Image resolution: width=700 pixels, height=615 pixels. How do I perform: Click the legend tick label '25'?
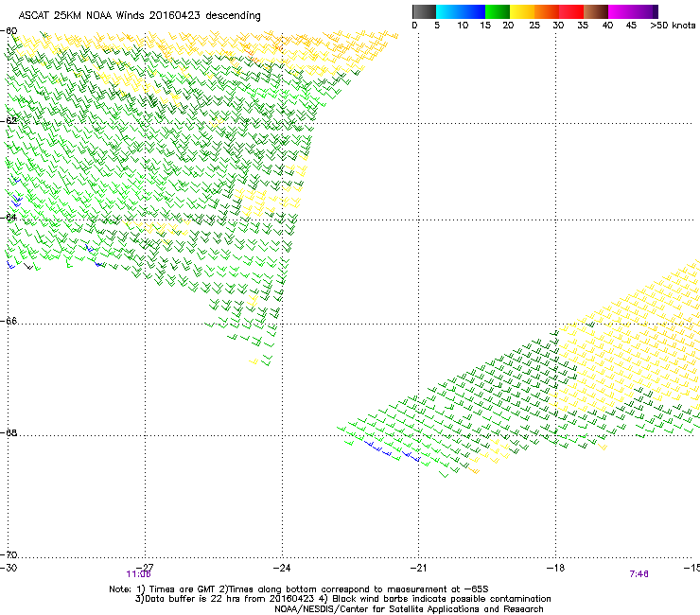click(x=534, y=26)
